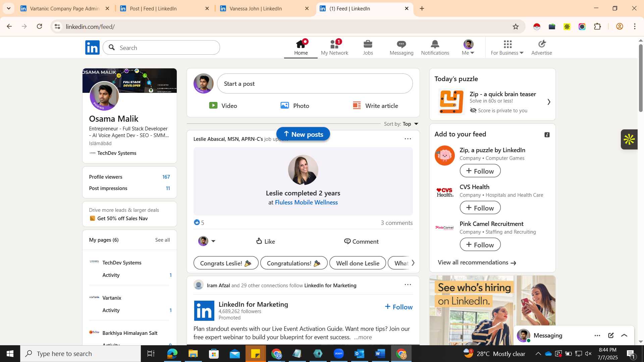
Task: Show hidden system tray icons
Action: (x=538, y=354)
